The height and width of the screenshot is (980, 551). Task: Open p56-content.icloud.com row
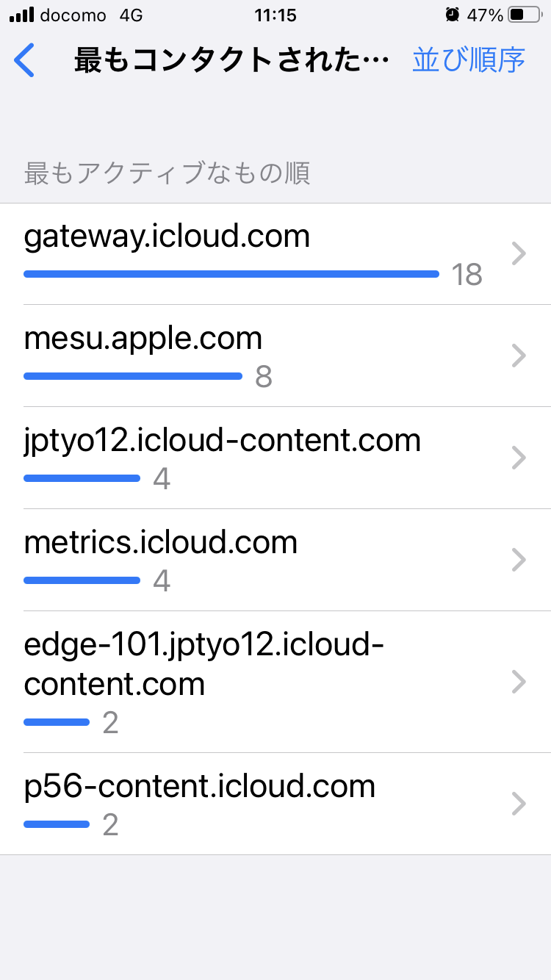click(x=200, y=787)
